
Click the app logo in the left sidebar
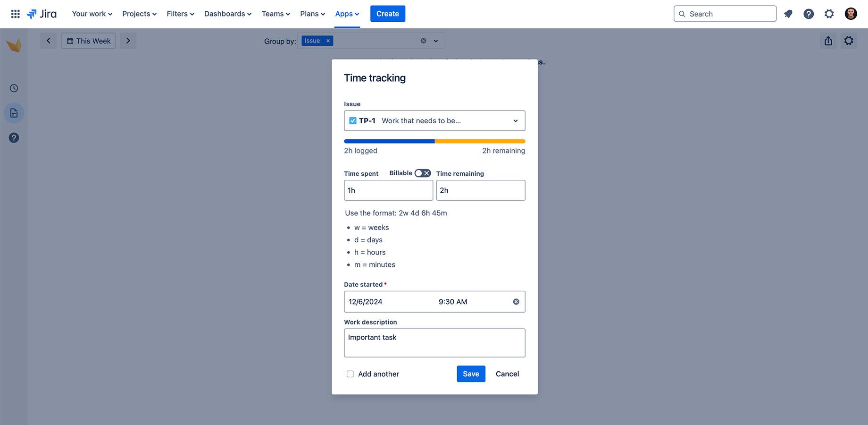pos(14,44)
